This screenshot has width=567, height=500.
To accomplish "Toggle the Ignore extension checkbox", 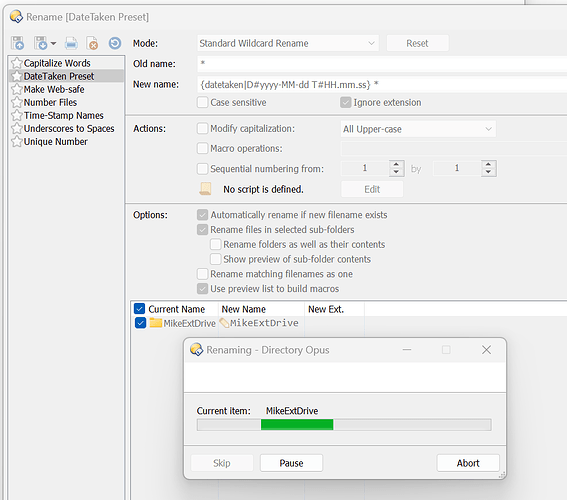I will point(346,102).
